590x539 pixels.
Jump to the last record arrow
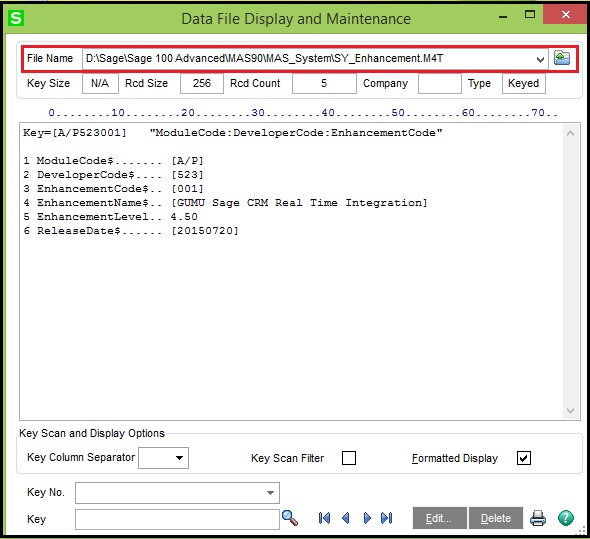[387, 518]
